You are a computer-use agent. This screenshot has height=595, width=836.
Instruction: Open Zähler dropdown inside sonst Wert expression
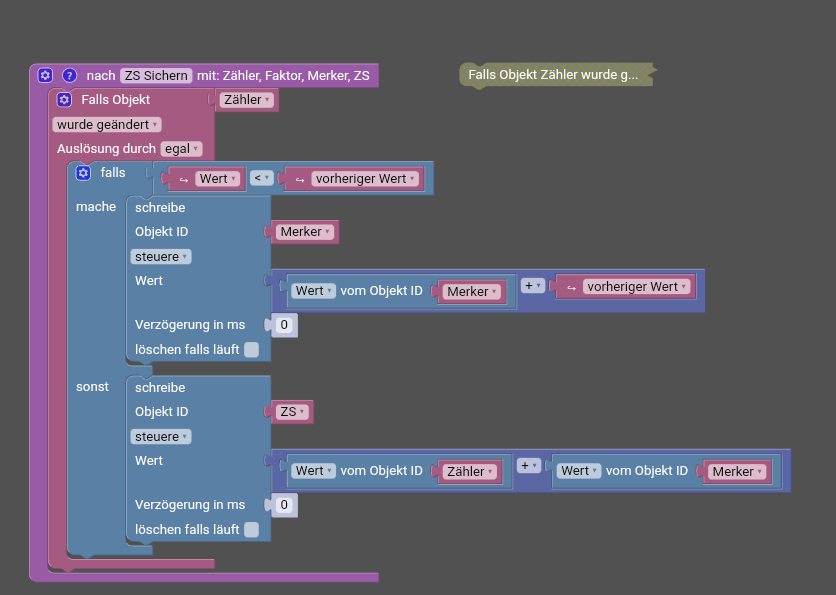click(x=470, y=472)
